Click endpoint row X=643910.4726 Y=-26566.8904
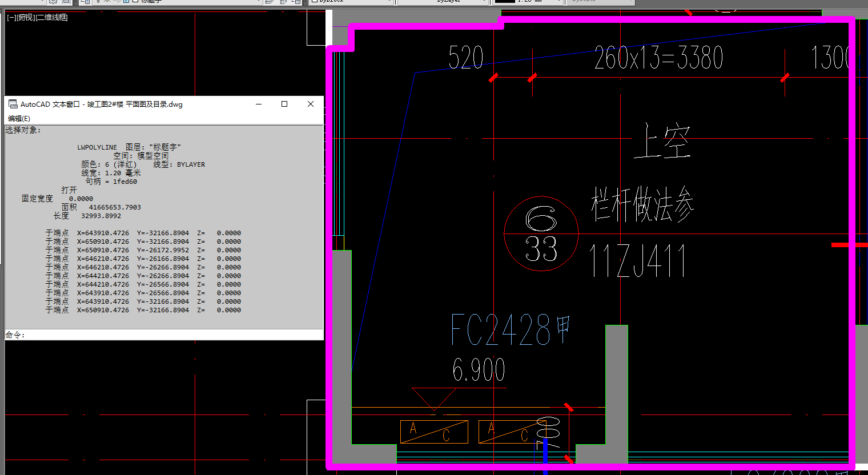The image size is (868, 475). tap(143, 293)
